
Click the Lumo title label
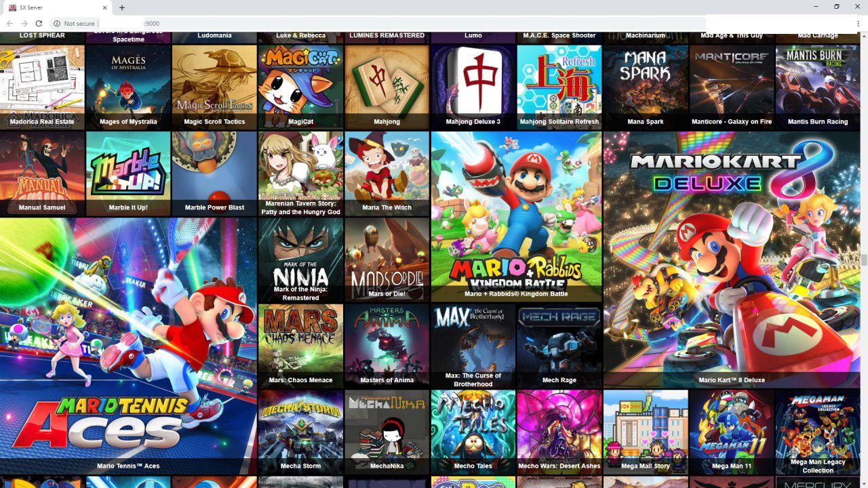pyautogui.click(x=473, y=35)
